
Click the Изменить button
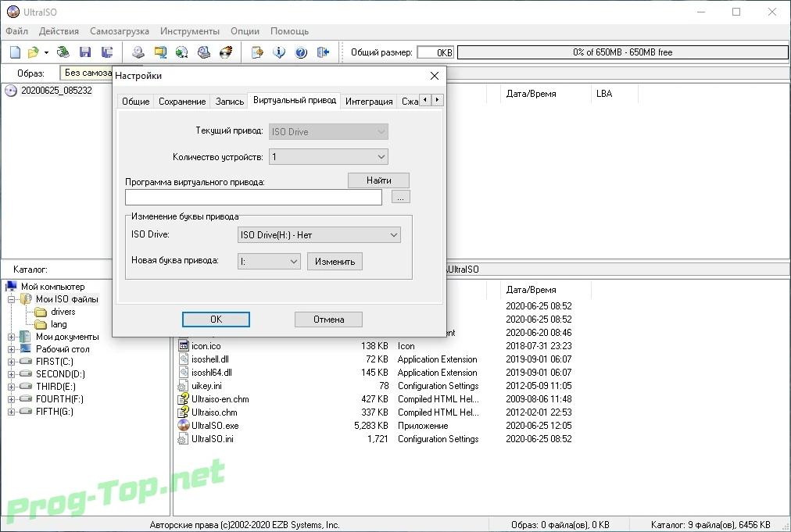(335, 261)
